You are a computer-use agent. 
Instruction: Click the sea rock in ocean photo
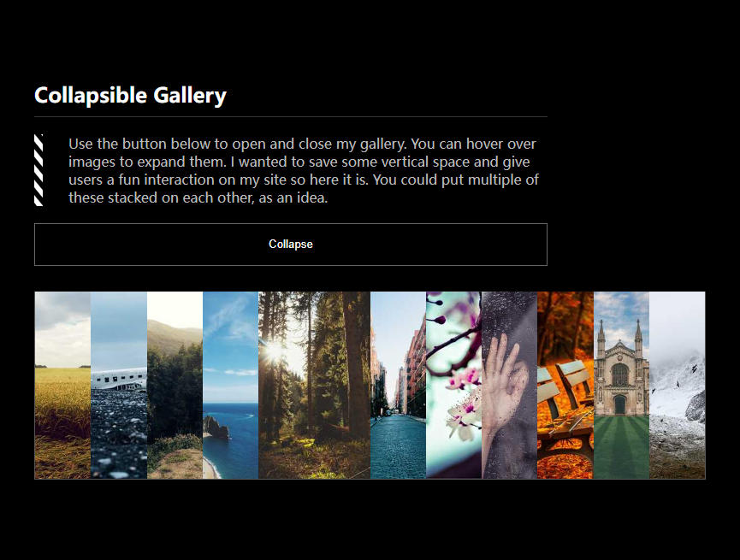pos(216,427)
